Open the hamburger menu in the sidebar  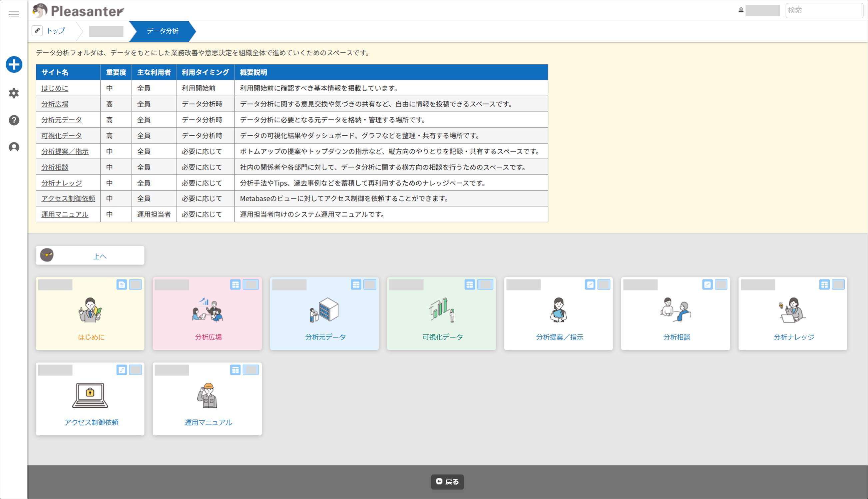click(x=14, y=14)
